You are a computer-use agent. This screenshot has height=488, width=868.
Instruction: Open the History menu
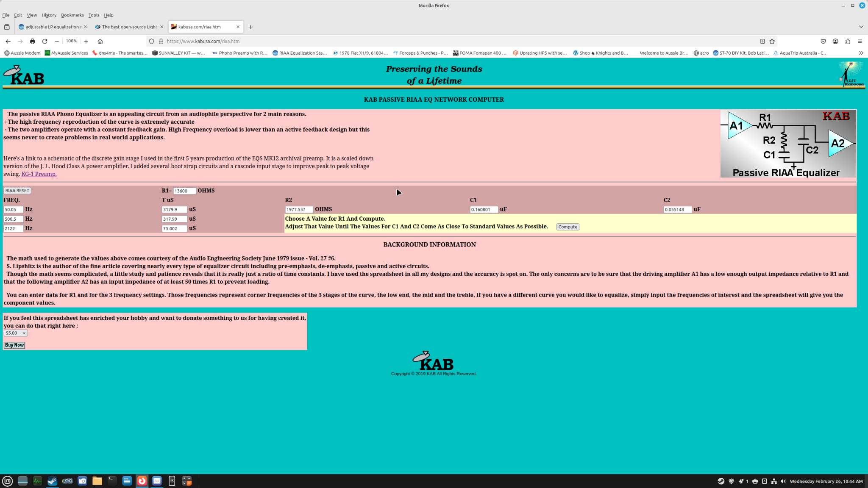pyautogui.click(x=49, y=15)
